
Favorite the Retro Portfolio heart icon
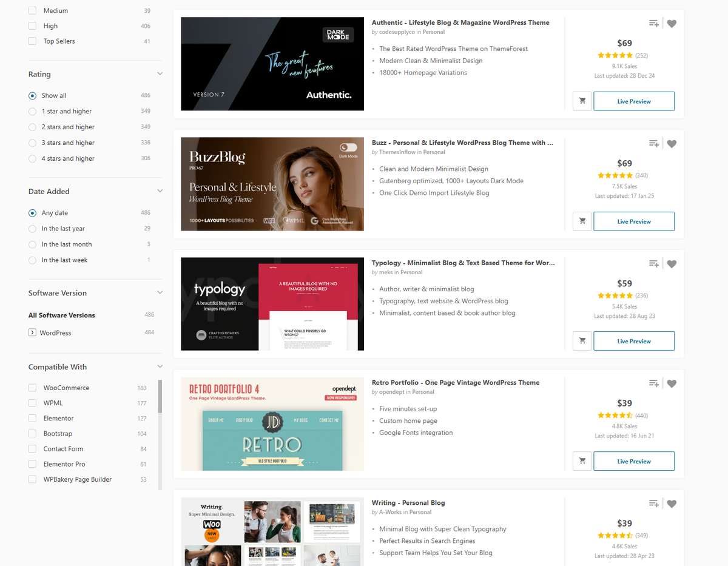pos(672,383)
